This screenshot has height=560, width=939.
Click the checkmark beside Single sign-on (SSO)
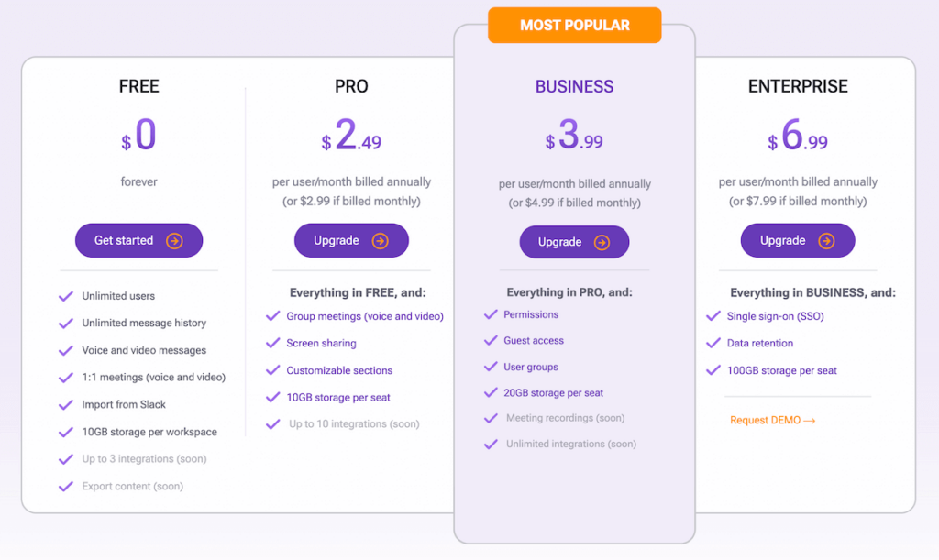pyautogui.click(x=713, y=316)
